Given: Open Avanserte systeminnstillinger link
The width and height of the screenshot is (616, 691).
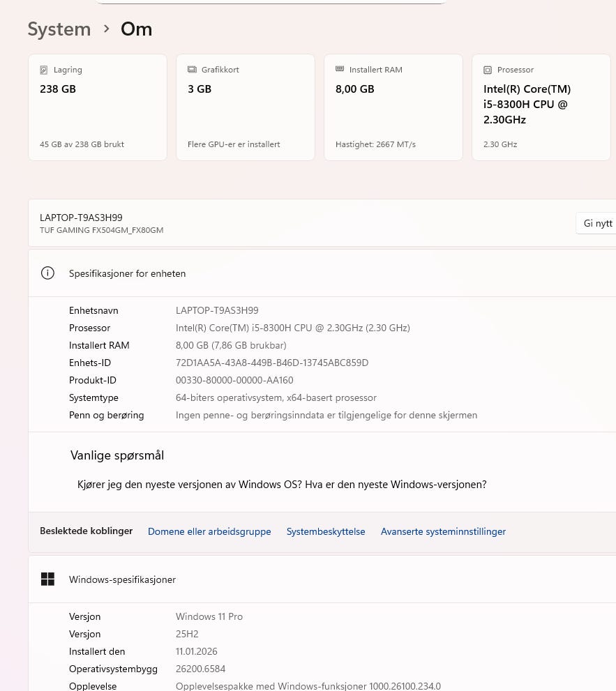Looking at the screenshot, I should pyautogui.click(x=443, y=531).
